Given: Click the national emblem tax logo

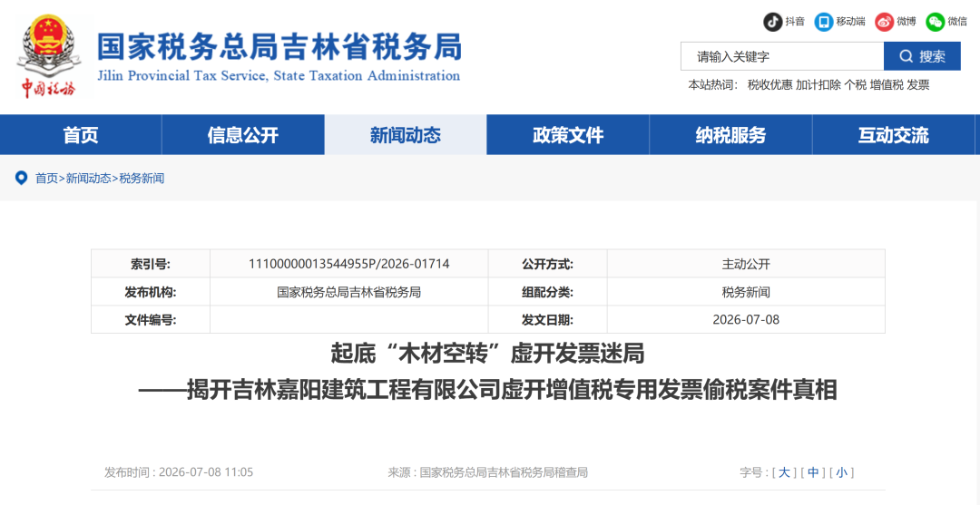Looking at the screenshot, I should pos(49,56).
